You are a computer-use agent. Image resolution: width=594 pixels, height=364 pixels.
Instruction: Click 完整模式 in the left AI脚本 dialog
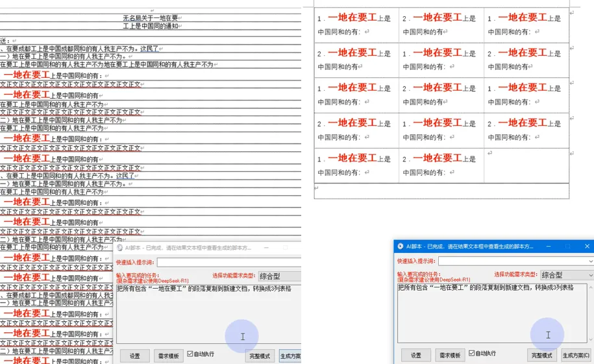pyautogui.click(x=260, y=356)
